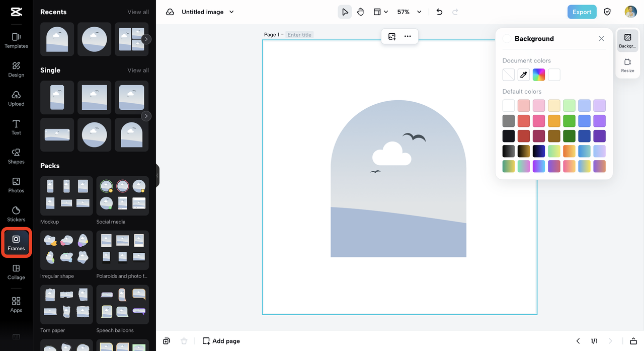Click the CapCut logo icon
Image resolution: width=644 pixels, height=351 pixels.
pyautogui.click(x=16, y=12)
